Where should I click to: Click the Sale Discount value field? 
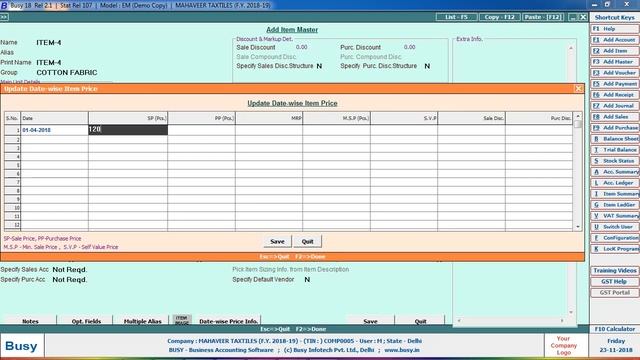pos(302,47)
